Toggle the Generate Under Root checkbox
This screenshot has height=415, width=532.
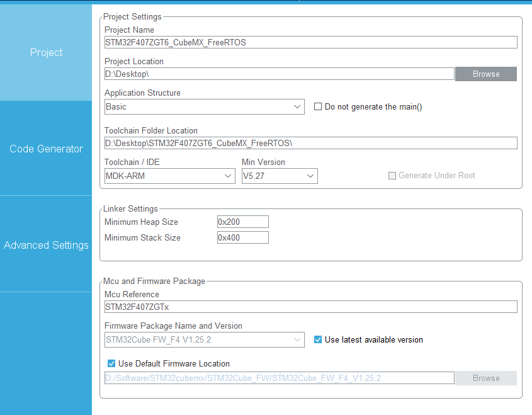pos(392,176)
